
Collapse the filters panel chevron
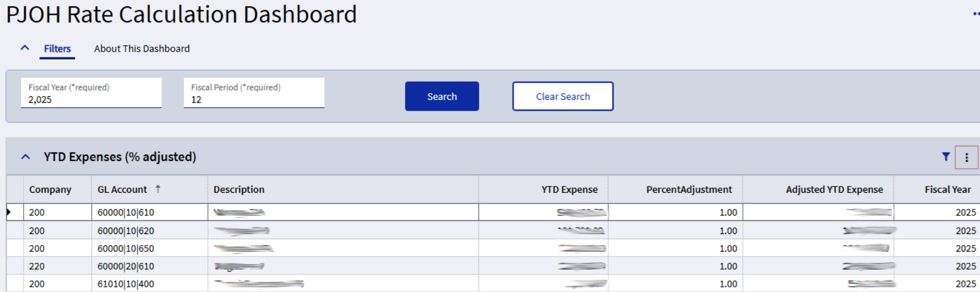pos(25,48)
